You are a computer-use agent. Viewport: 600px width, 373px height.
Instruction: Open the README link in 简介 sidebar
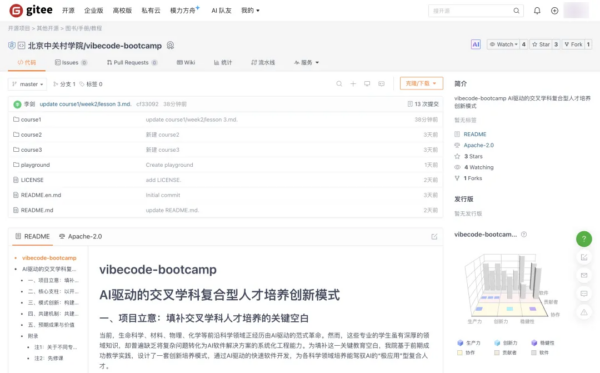pos(474,134)
